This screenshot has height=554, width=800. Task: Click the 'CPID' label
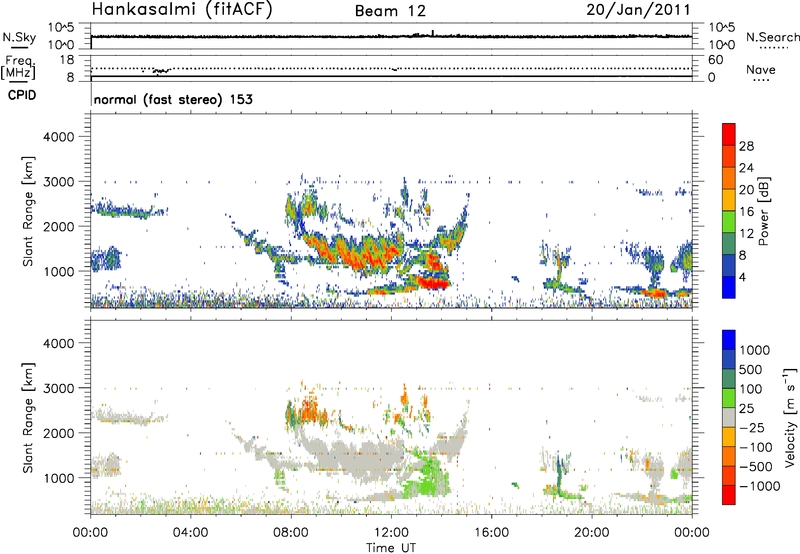coord(22,95)
